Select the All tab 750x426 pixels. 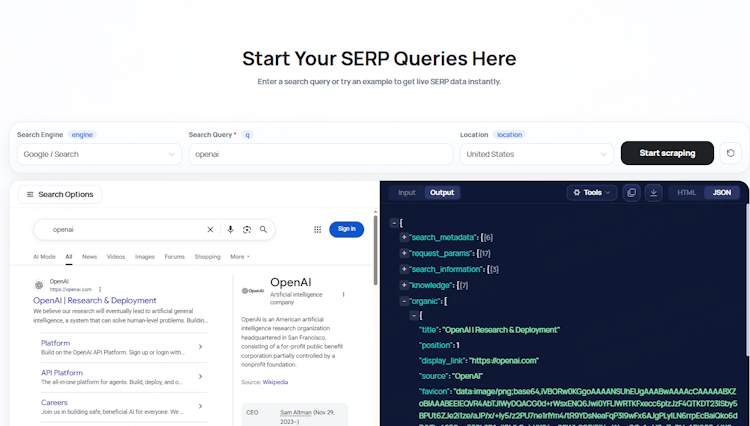click(69, 257)
